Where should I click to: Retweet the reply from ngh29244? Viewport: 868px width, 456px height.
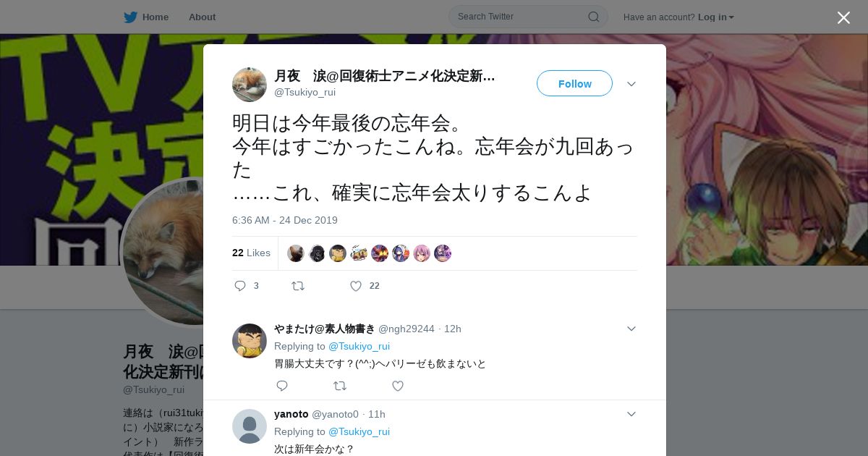pos(340,386)
